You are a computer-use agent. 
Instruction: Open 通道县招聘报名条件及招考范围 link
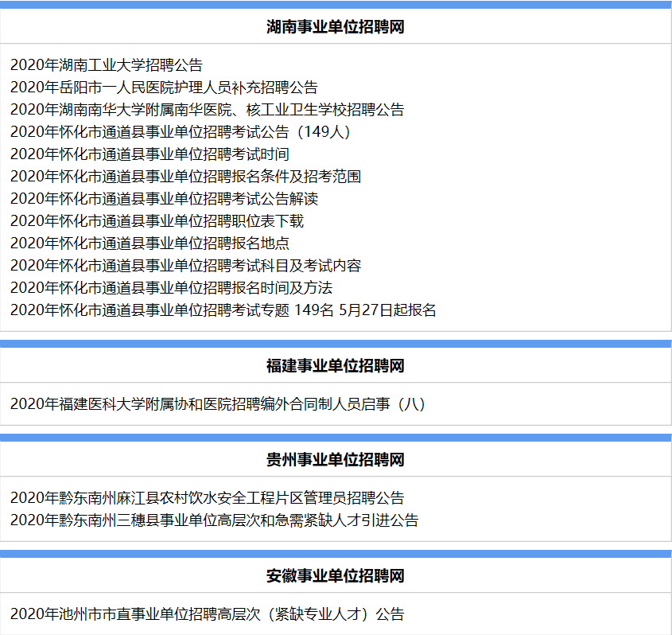185,177
